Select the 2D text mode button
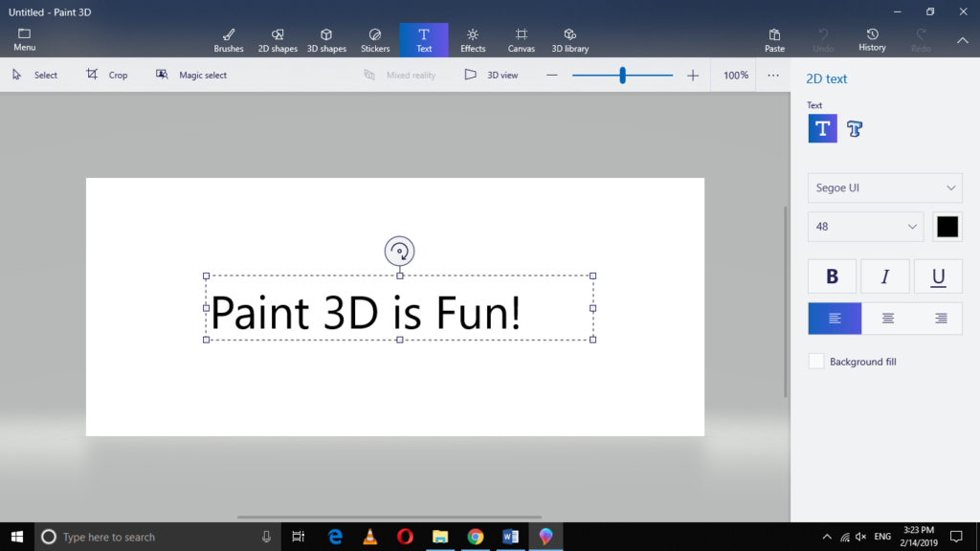This screenshot has height=551, width=980. (x=822, y=129)
